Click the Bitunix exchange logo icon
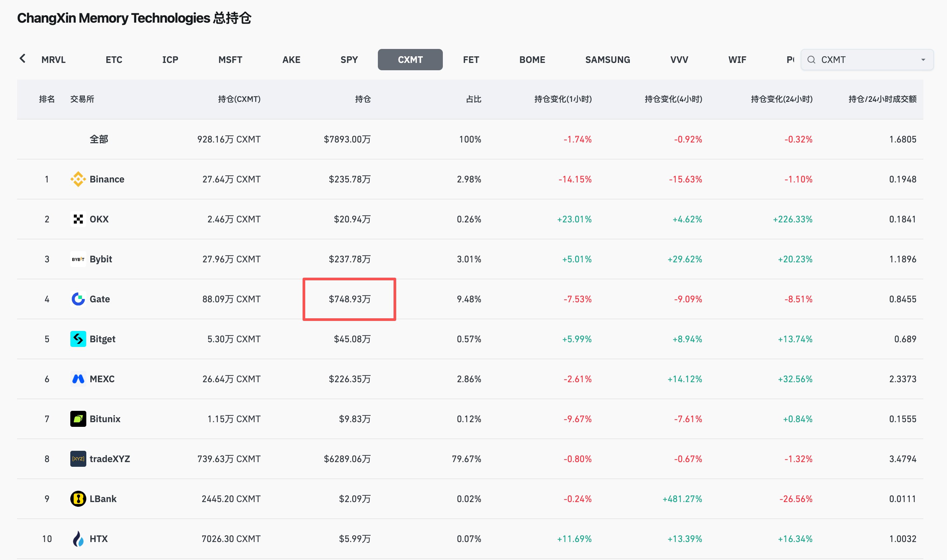The width and height of the screenshot is (947, 560). pos(78,419)
